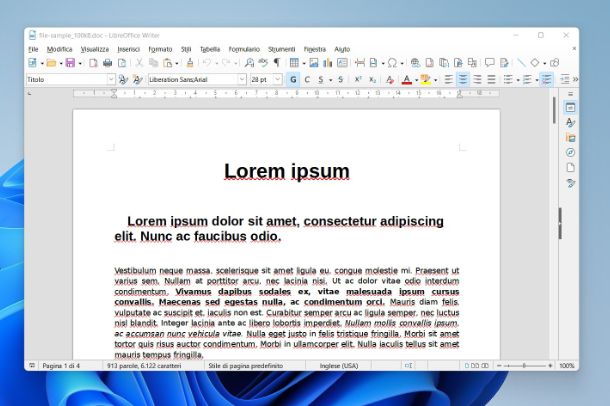Export directly as PDF

(x=93, y=63)
